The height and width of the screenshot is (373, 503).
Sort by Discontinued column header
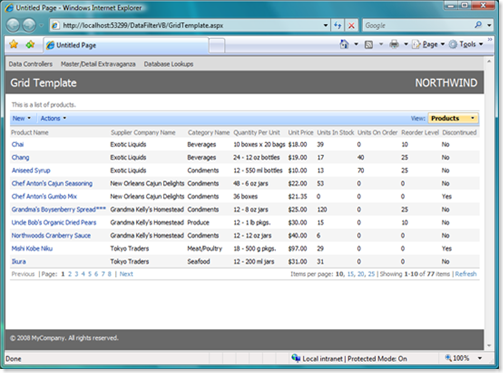(459, 133)
